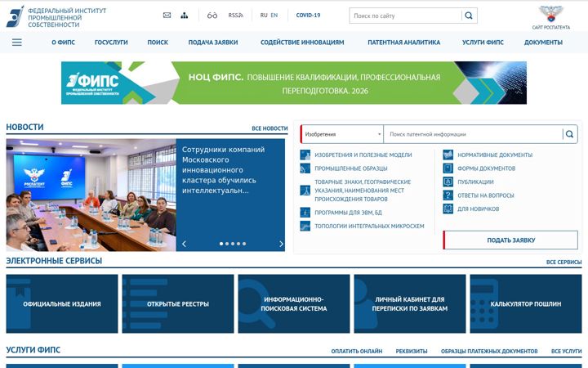
Task: Open the RSS feed link
Action: pyautogui.click(x=235, y=16)
